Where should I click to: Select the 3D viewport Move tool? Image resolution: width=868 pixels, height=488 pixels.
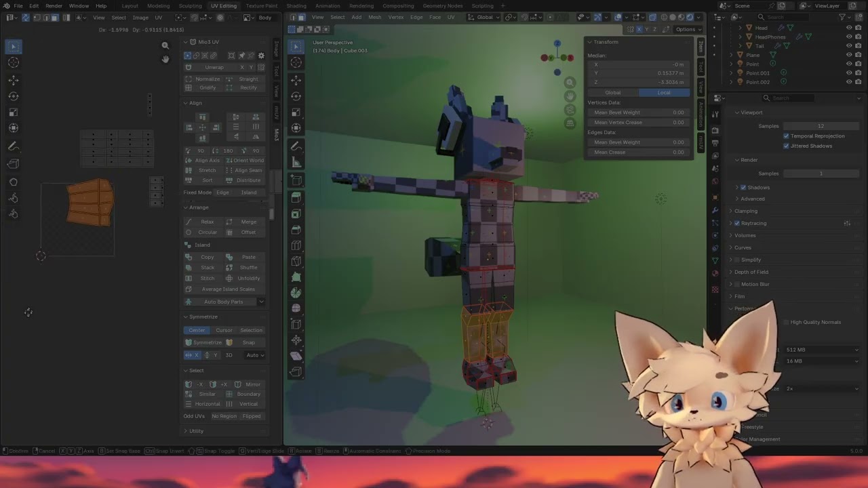(x=296, y=80)
